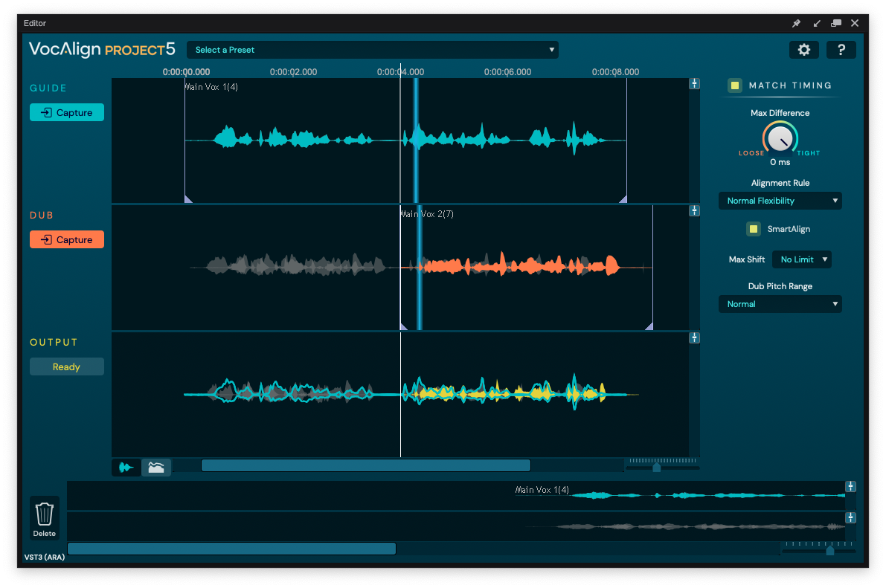Open the Max Shift No Limit dropdown
This screenshot has height=588, width=886.
coord(802,259)
